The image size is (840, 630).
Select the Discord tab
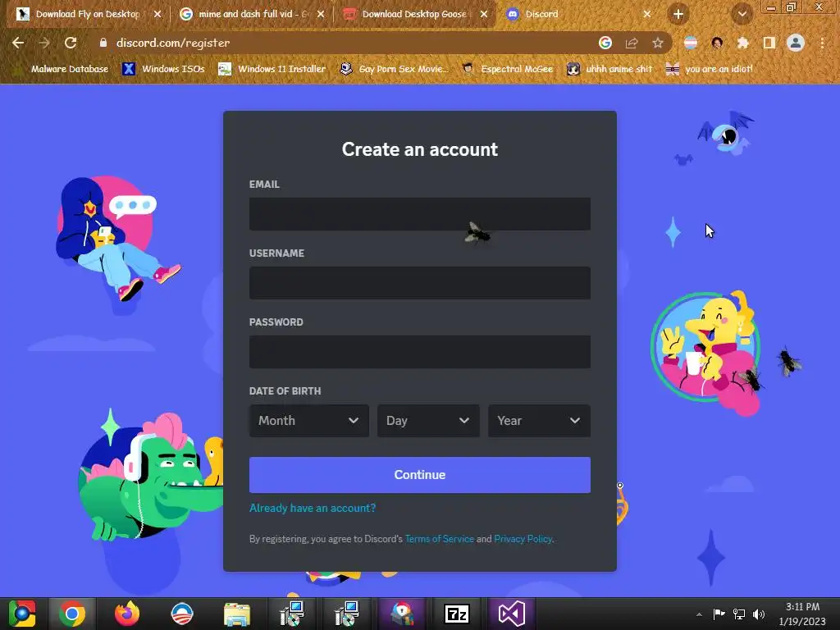point(578,15)
